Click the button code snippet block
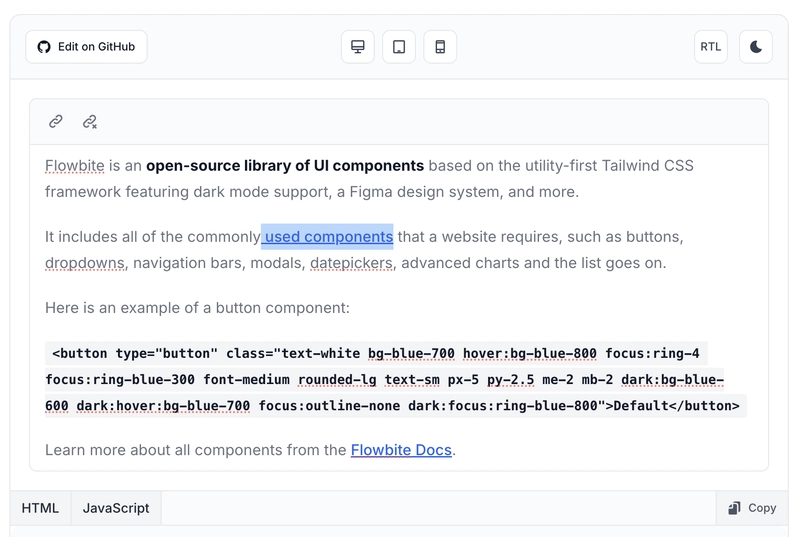Image resolution: width=800 pixels, height=537 pixels. [x=395, y=379]
